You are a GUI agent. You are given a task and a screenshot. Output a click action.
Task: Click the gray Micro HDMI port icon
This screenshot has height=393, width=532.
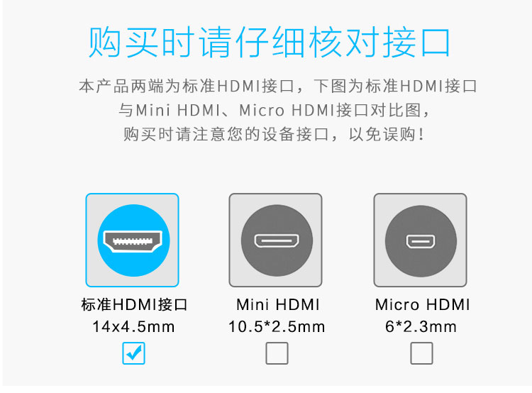tap(421, 241)
